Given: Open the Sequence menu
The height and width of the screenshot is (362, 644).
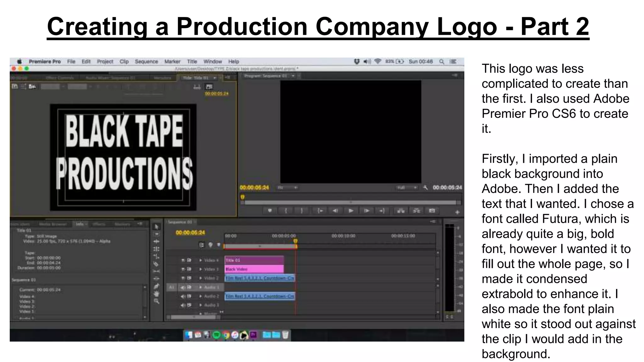Looking at the screenshot, I should pyautogui.click(x=146, y=62).
